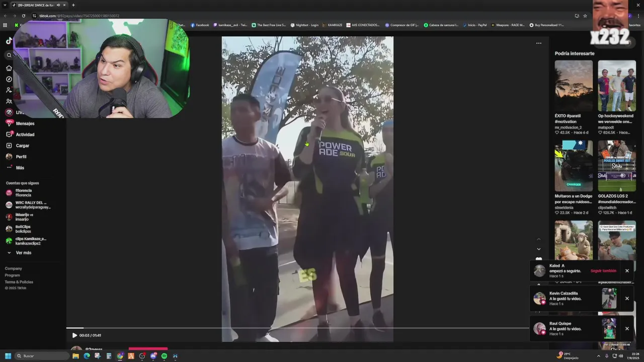This screenshot has width=644, height=362.
Task: Open Raul Quispe liked-video notification thumbnail
Action: click(x=609, y=329)
